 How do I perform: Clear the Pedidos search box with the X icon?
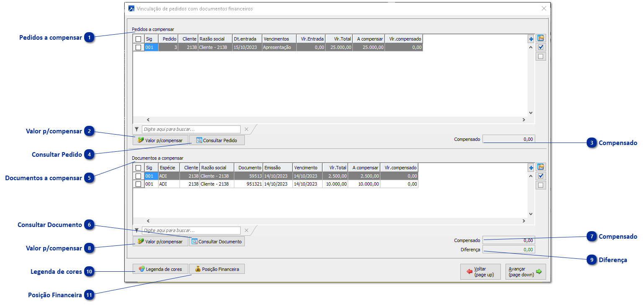pyautogui.click(x=246, y=130)
